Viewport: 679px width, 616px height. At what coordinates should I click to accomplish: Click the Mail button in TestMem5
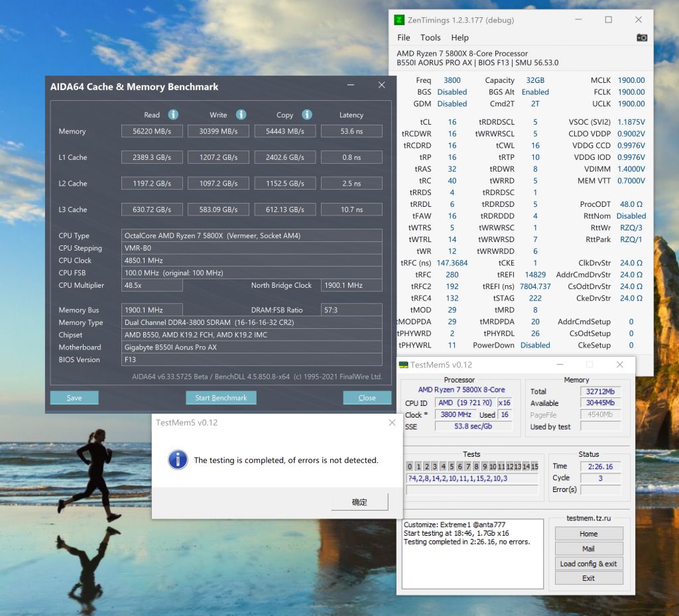pyautogui.click(x=588, y=549)
